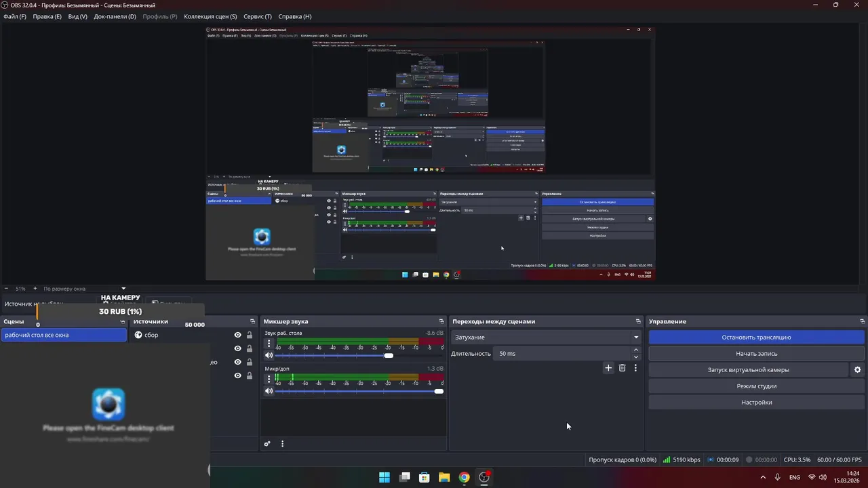
Task: Click the OBS Studio taskbar icon
Action: click(484, 477)
